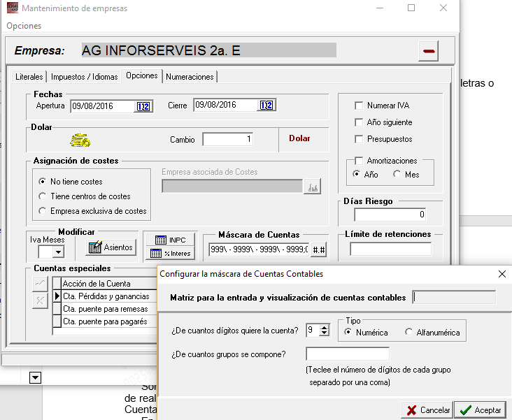The image size is (512, 420).
Task: Open the % Interes table button
Action: click(x=170, y=253)
